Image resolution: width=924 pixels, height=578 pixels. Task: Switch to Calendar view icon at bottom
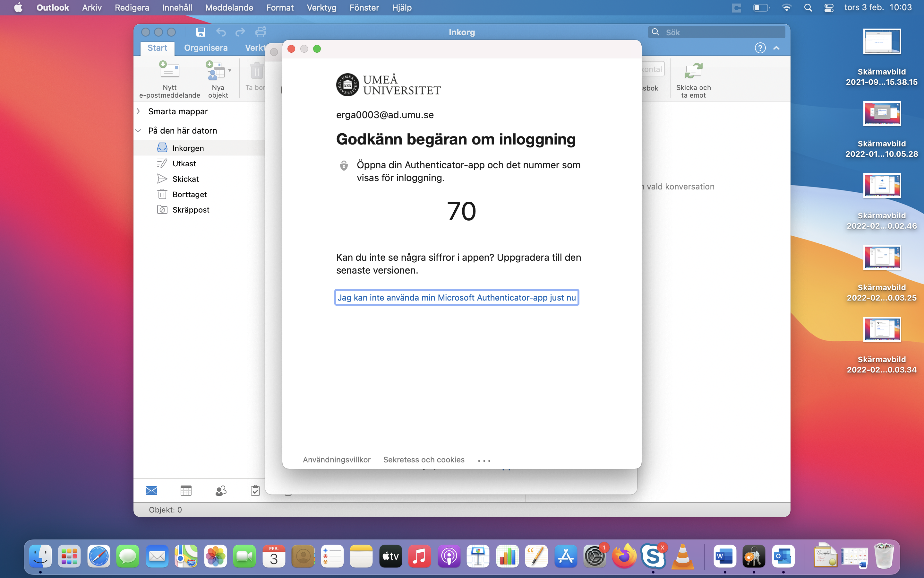point(186,490)
